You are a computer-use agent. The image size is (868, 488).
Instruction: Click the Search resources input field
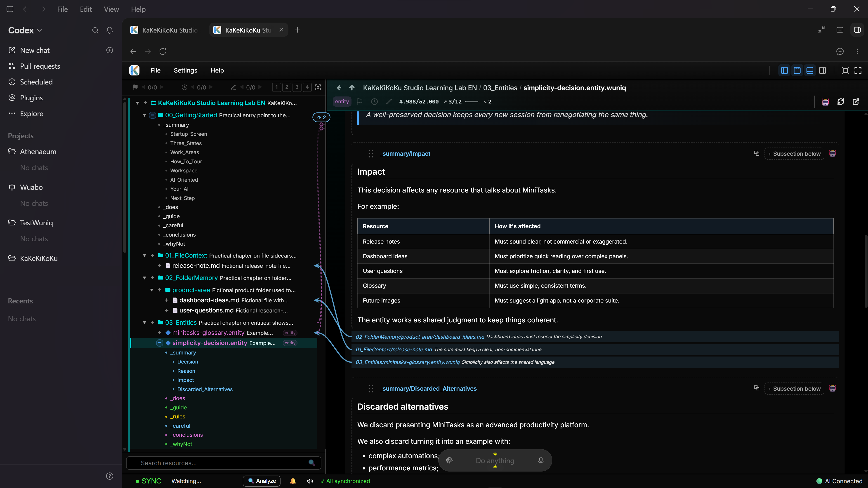click(223, 463)
